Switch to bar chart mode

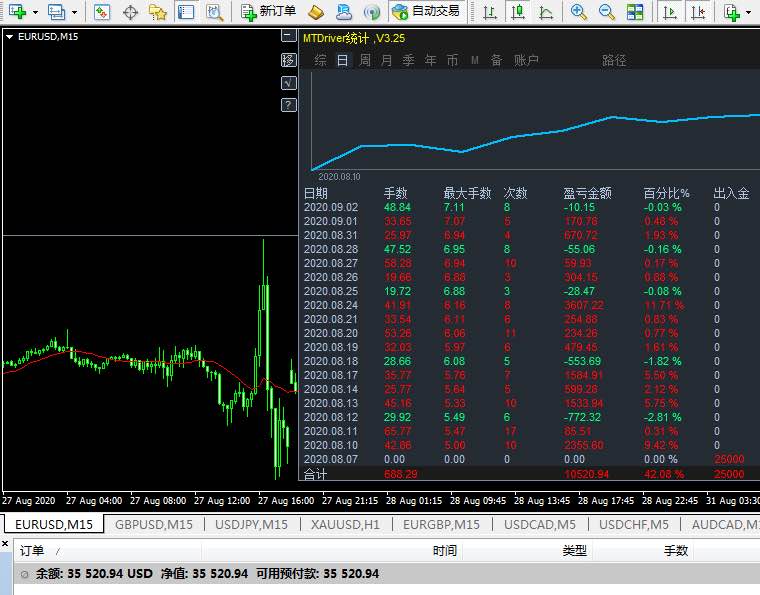pos(490,12)
